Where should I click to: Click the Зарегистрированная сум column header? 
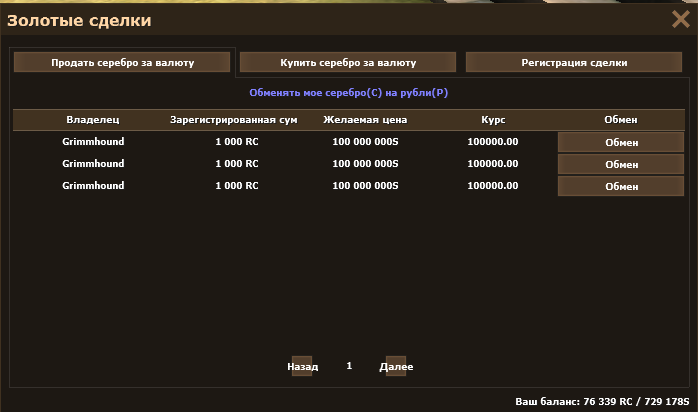(236, 120)
